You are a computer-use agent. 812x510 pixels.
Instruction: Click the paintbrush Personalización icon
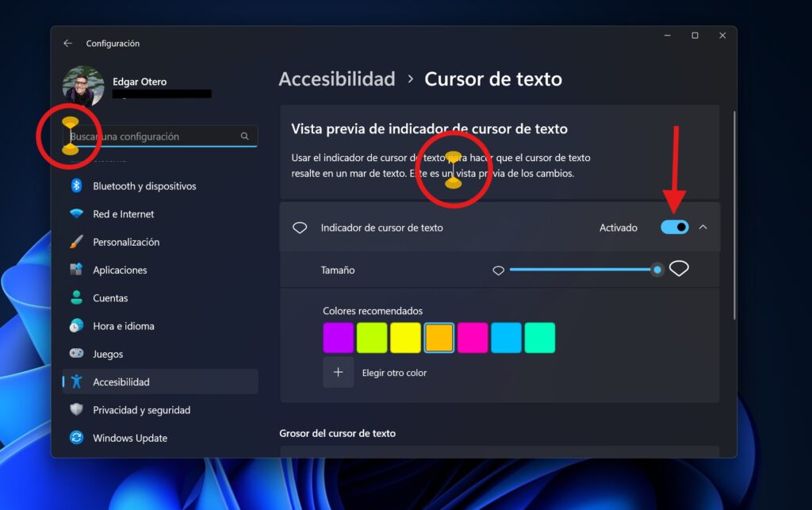[x=77, y=241]
